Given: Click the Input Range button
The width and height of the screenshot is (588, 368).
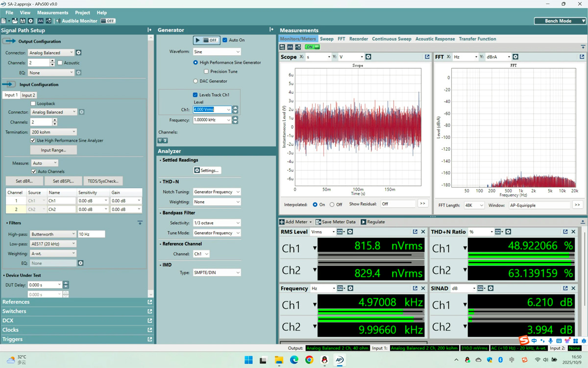Looking at the screenshot, I should (x=53, y=150).
